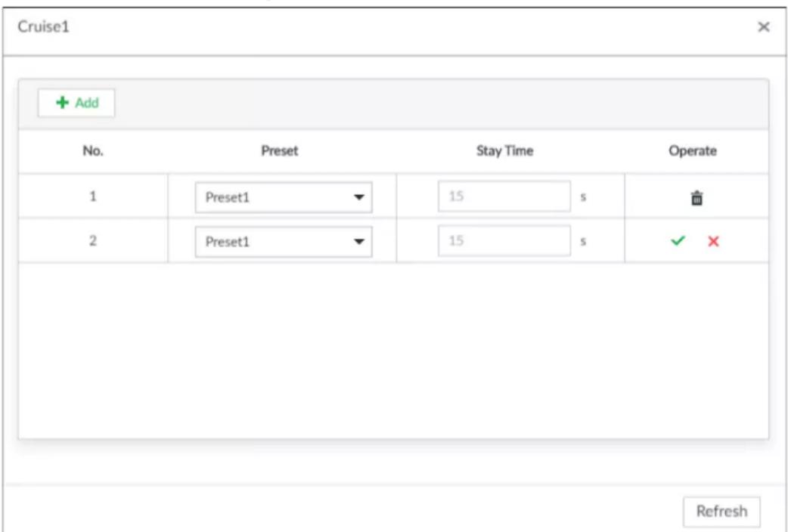This screenshot has width=788, height=532.
Task: Focus the Stay Time field in row 2
Action: tap(504, 240)
